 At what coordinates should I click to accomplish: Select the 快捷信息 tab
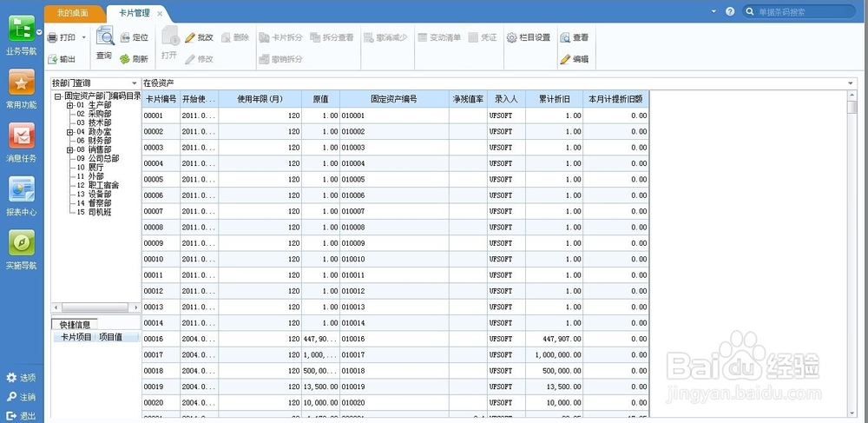coord(75,325)
